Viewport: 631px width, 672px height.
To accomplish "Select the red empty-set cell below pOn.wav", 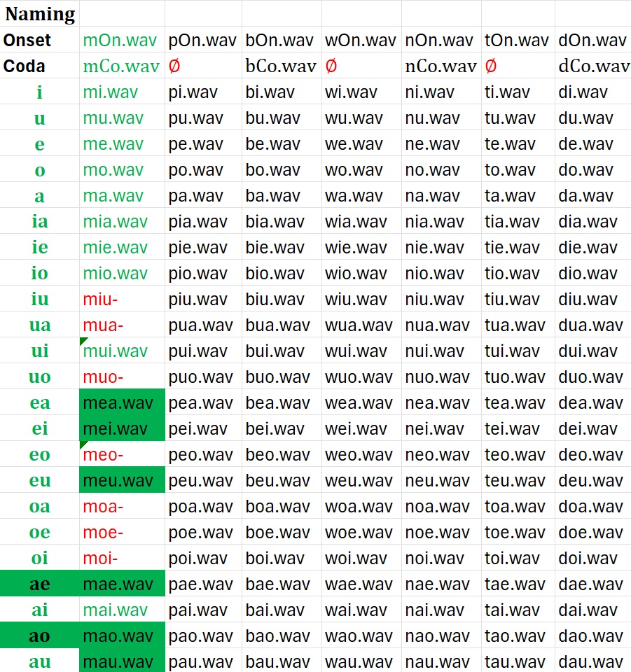I will [174, 66].
